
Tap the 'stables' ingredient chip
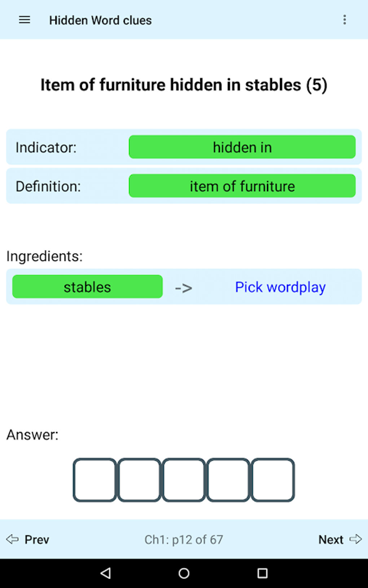(x=87, y=287)
